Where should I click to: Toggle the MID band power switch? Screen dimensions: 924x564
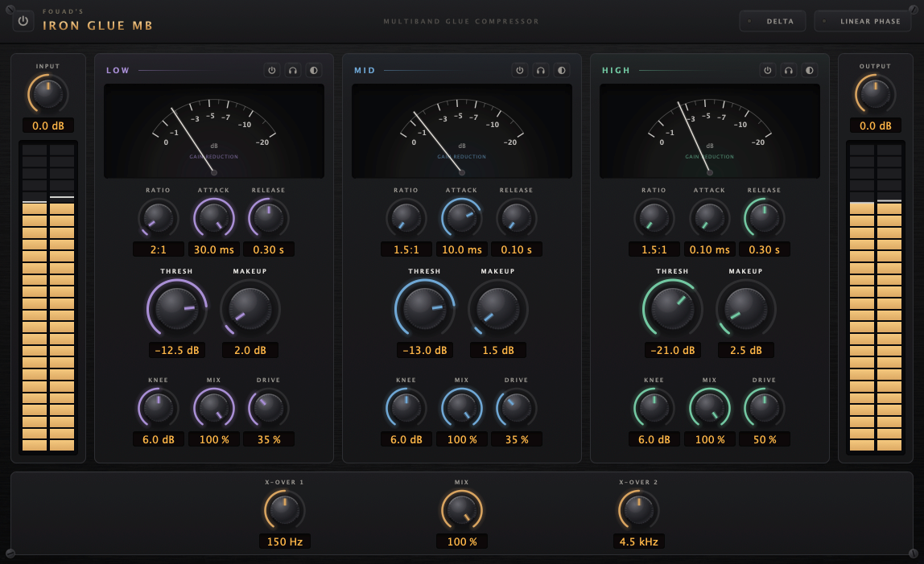520,70
